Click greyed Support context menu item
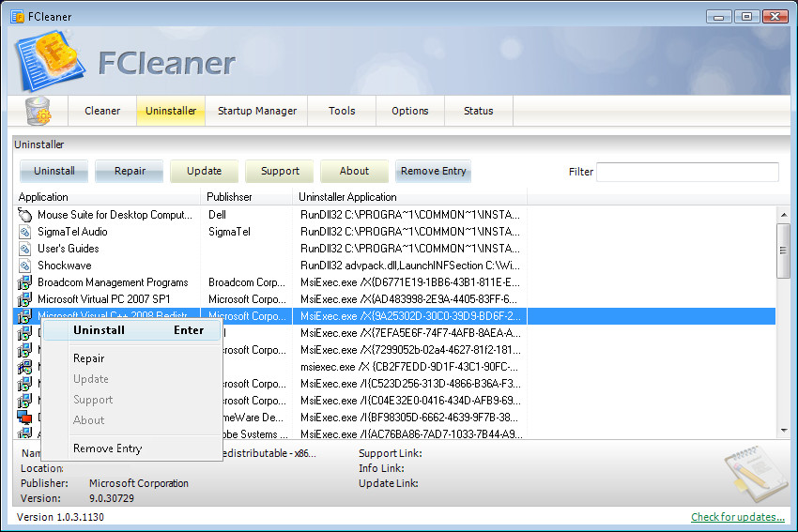 tap(132, 400)
